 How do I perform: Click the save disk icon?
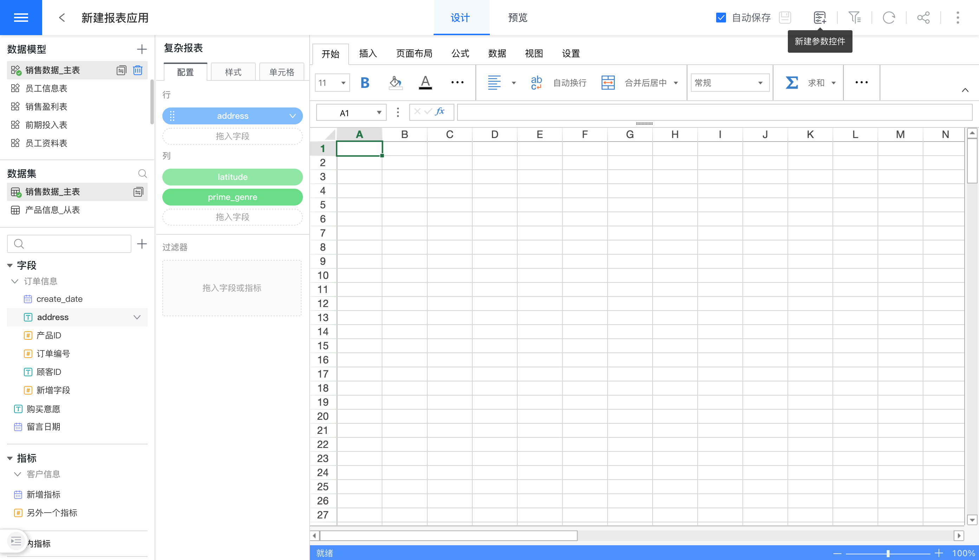(x=785, y=18)
